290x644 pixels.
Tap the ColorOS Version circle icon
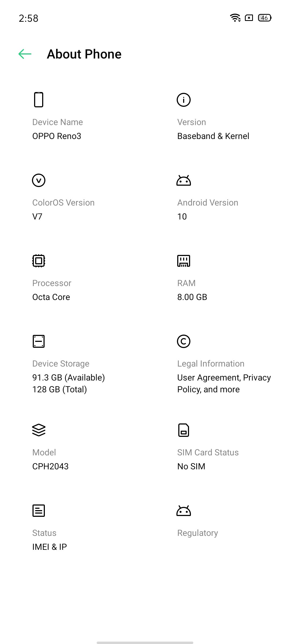(39, 180)
